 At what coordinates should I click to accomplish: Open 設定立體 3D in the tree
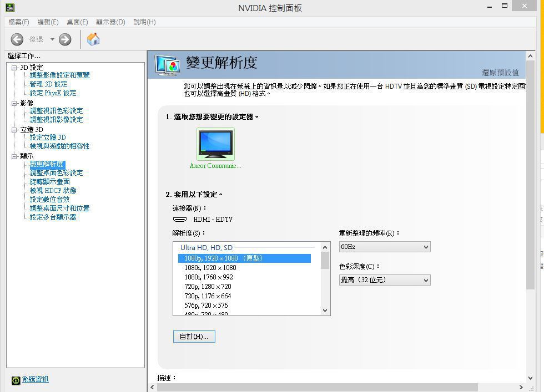coord(48,138)
